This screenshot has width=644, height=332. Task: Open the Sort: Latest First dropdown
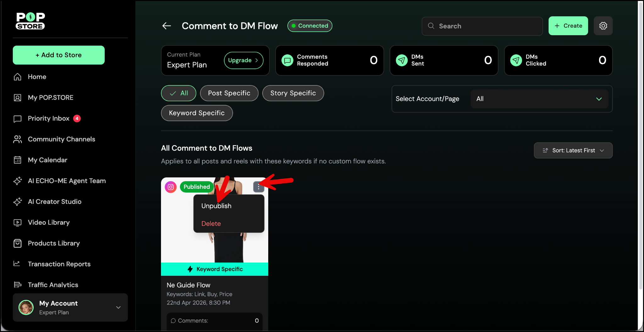pyautogui.click(x=573, y=150)
